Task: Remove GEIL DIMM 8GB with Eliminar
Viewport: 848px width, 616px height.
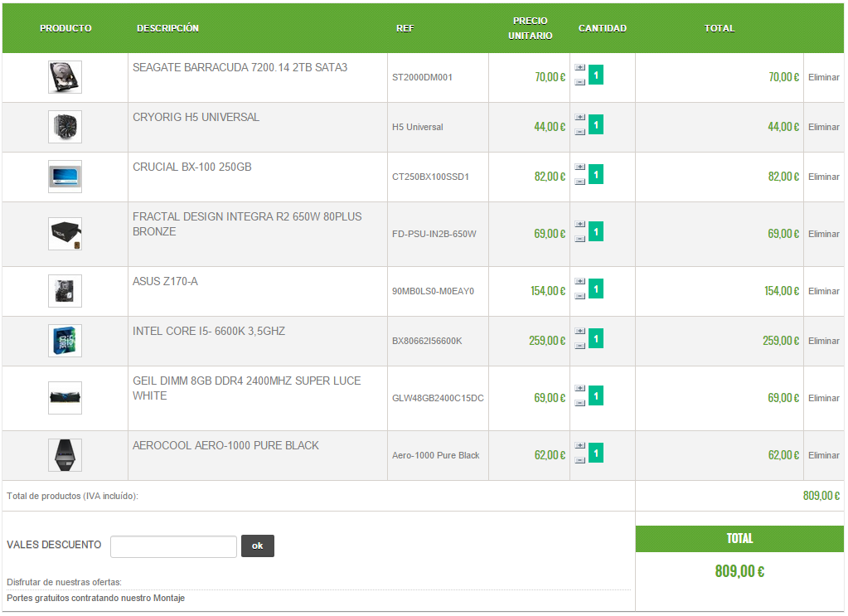Action: (824, 399)
